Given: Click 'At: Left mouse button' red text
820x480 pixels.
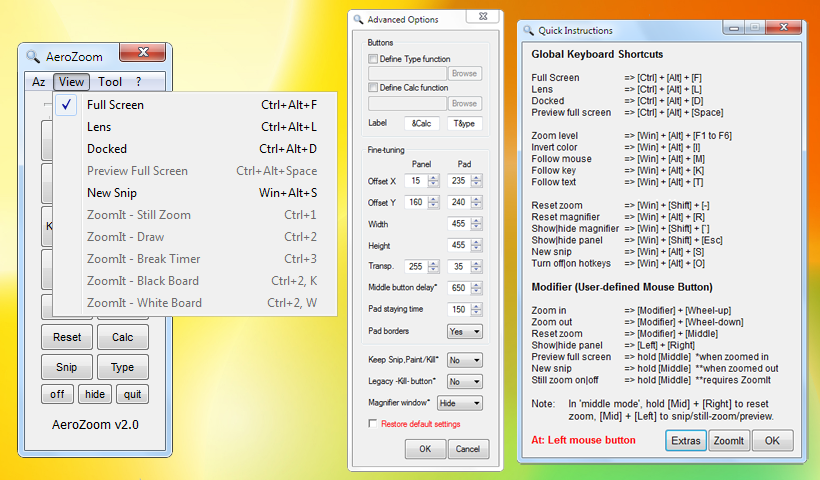Looking at the screenshot, I should tap(584, 440).
